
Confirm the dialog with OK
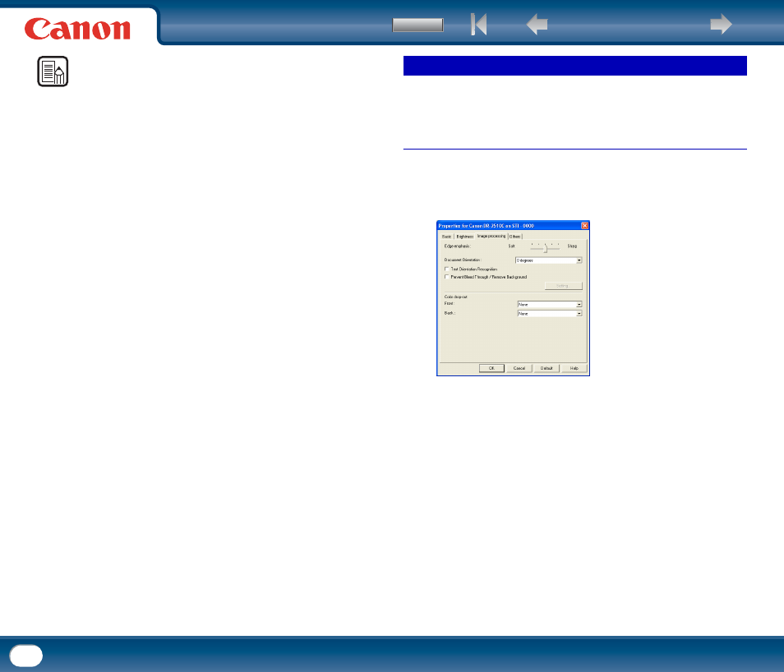(x=491, y=369)
